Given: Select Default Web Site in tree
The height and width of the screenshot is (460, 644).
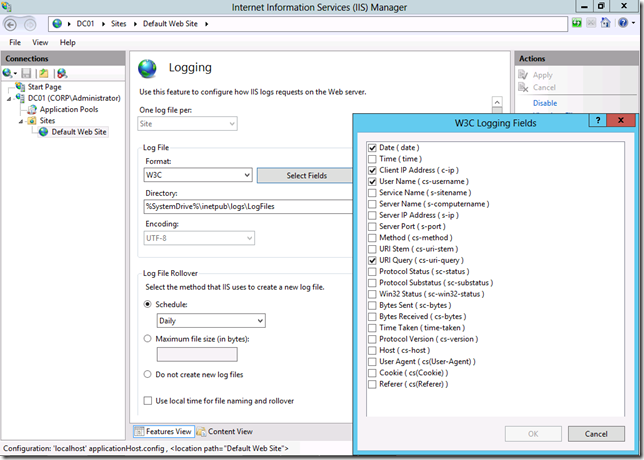Looking at the screenshot, I should pyautogui.click(x=78, y=132).
